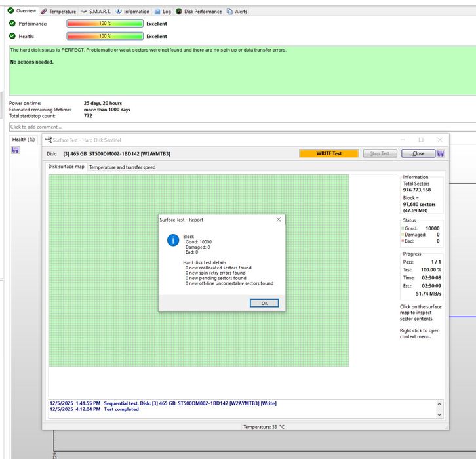Close the Surface Test window via Close button

(x=418, y=153)
